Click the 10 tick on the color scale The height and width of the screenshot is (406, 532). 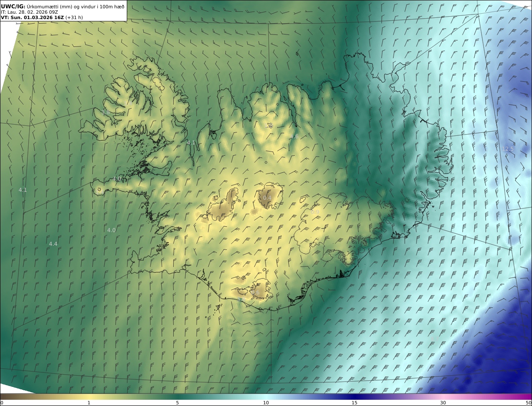[x=266, y=403]
